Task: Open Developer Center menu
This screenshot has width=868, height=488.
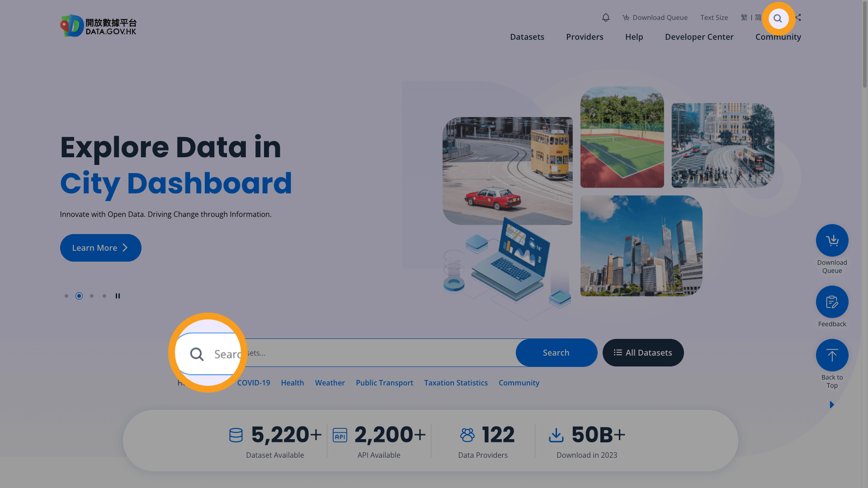Action: pos(699,37)
